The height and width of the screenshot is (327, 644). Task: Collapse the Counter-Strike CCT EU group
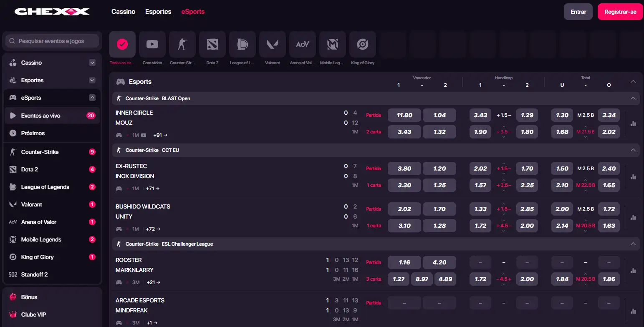633,150
